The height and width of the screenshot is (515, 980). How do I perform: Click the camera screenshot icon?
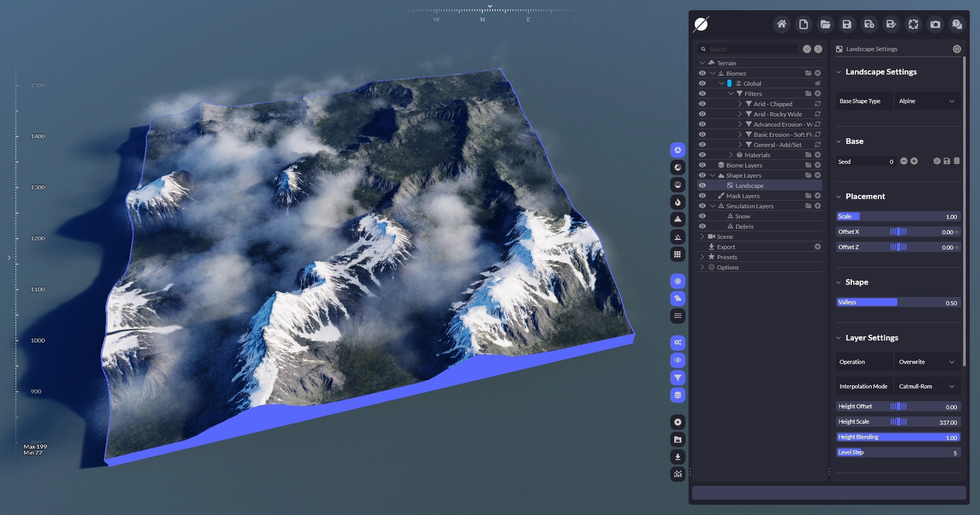[935, 24]
